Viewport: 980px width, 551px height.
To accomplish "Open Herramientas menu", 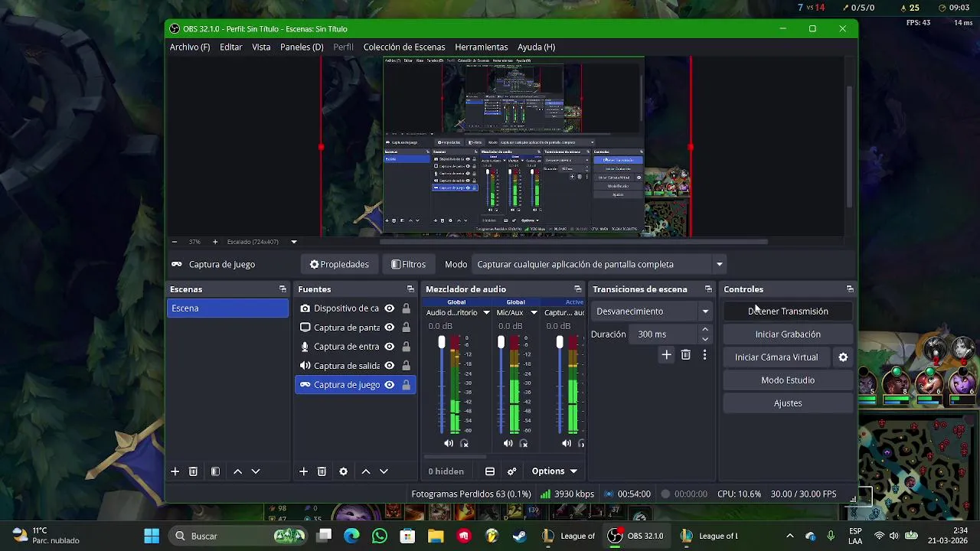I will (x=482, y=47).
